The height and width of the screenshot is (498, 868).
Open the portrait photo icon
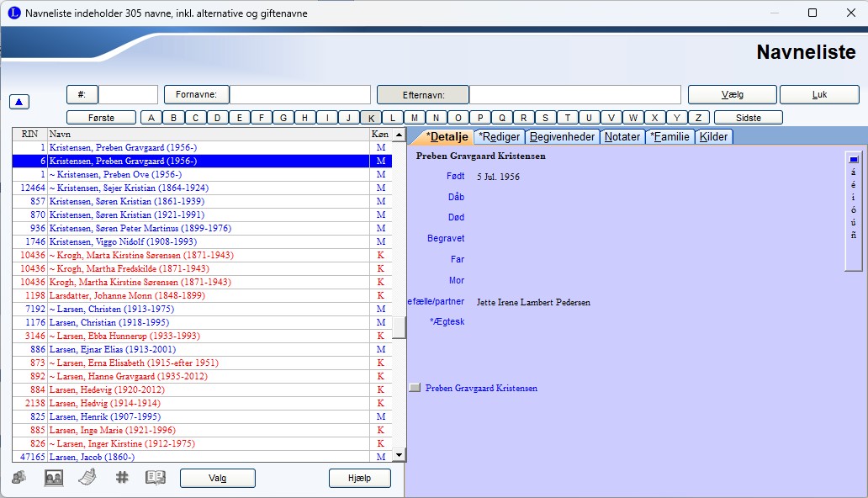tap(54, 478)
